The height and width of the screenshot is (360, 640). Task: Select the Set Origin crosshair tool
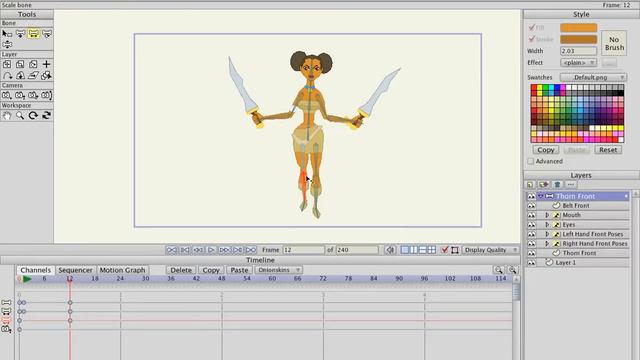(47, 64)
